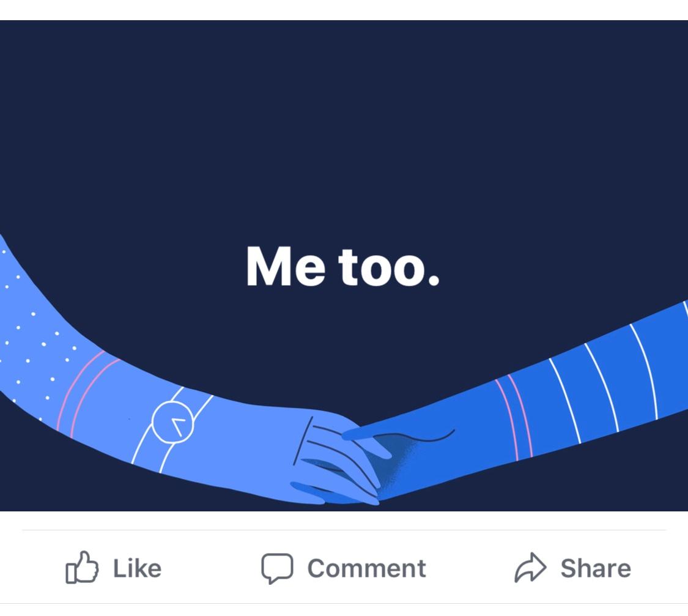Select the Share text label
Screen dimensions: 688x616
[596, 569]
